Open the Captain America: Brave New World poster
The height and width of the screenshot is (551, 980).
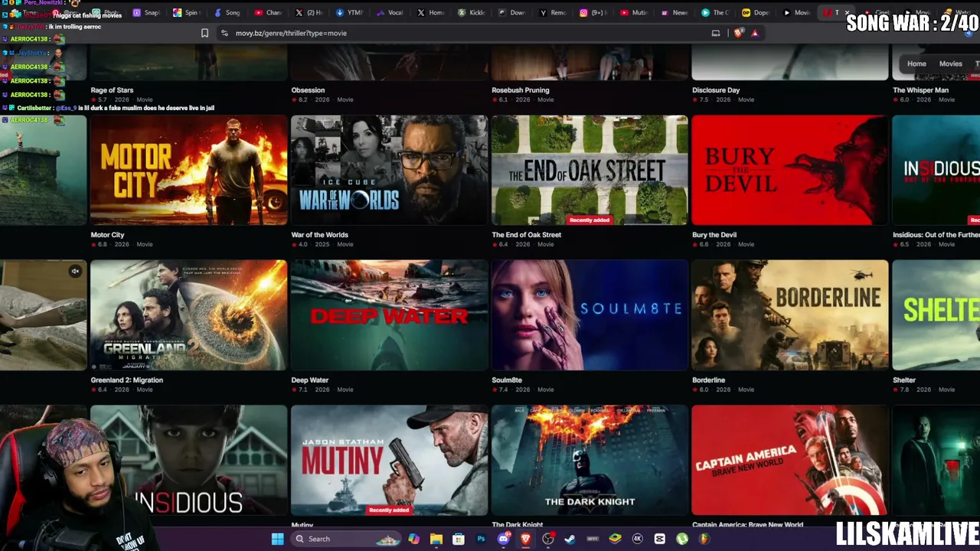point(790,460)
